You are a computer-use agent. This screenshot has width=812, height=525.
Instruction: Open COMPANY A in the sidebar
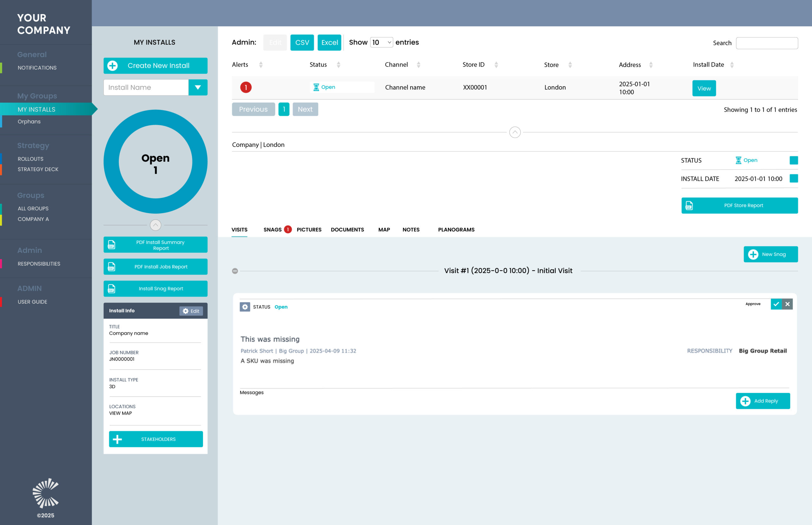click(33, 219)
